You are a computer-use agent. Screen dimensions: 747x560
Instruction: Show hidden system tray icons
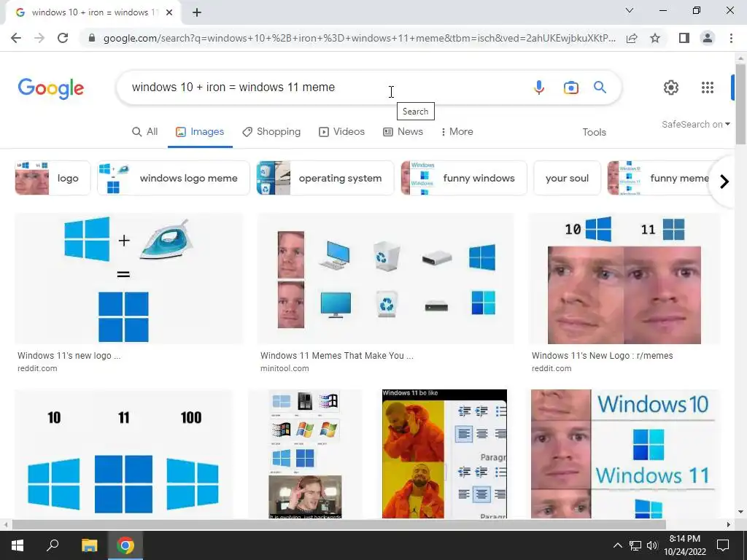click(617, 545)
